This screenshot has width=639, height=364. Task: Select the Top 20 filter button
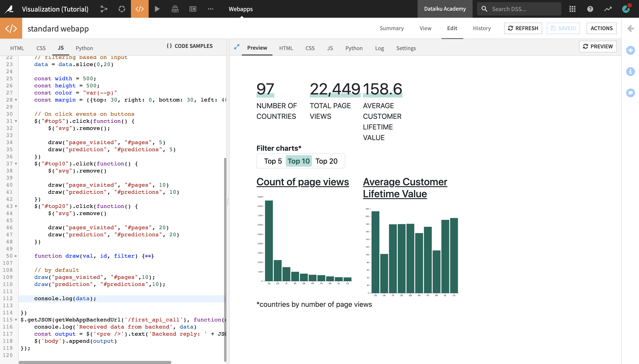[327, 161]
